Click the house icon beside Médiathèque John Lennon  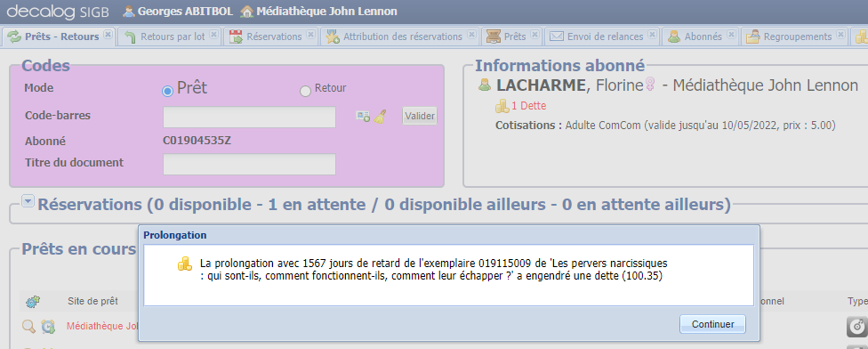point(247,11)
